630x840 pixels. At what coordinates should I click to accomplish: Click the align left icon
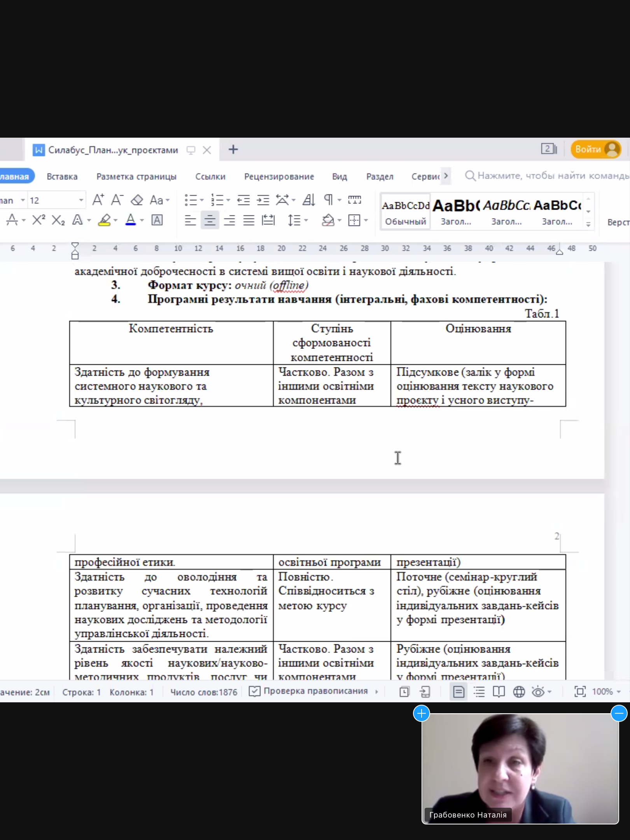tap(190, 220)
